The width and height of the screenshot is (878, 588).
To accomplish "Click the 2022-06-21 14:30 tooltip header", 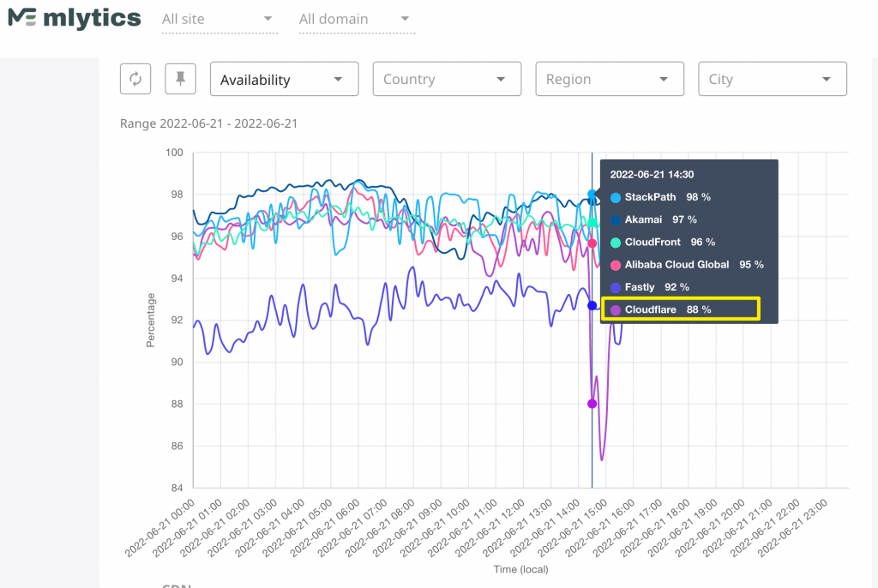I will [652, 174].
